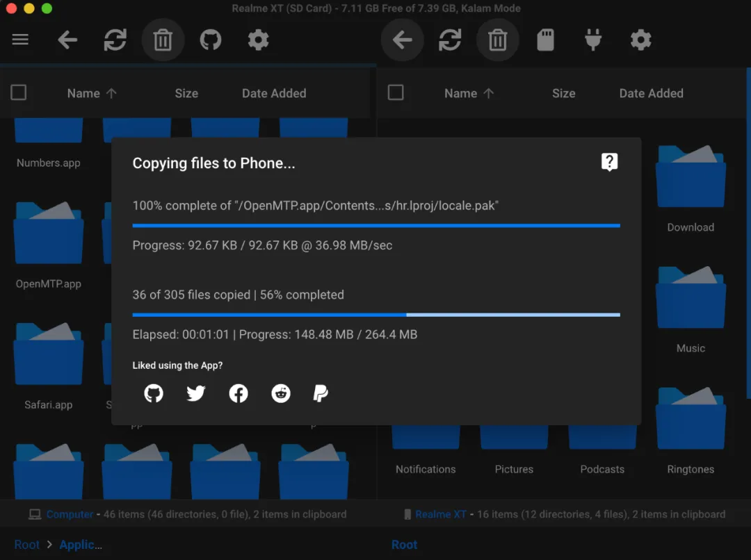The width and height of the screenshot is (751, 560).
Task: Open the Notifications folder on phone
Action: click(426, 450)
